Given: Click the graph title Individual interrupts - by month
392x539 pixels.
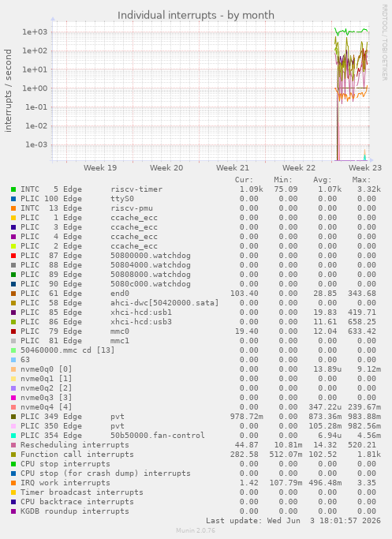Looking at the screenshot, I should tap(196, 15).
